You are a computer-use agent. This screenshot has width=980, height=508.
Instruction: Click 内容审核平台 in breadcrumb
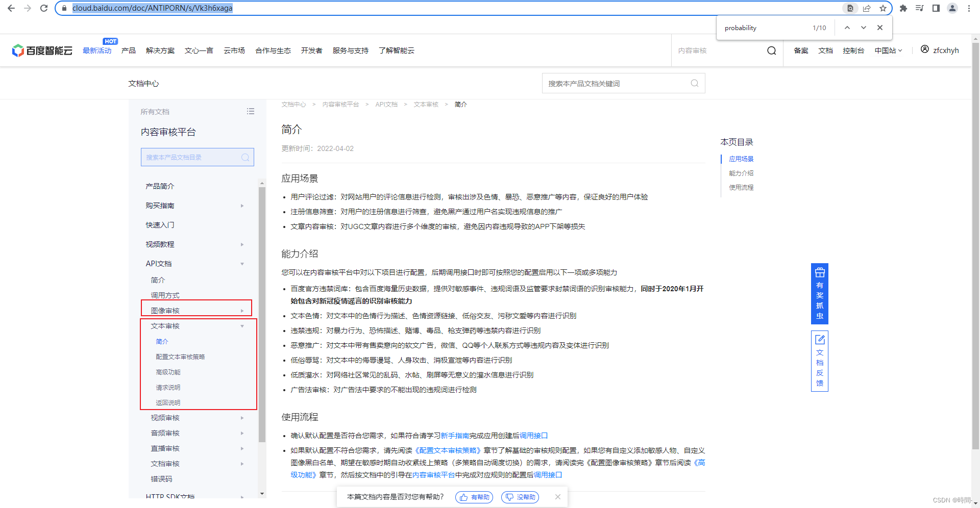tap(340, 105)
